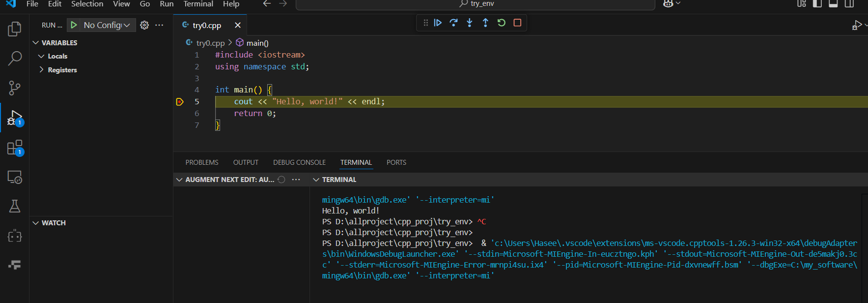Open the Run and Debug view
The image size is (868, 303).
(15, 118)
